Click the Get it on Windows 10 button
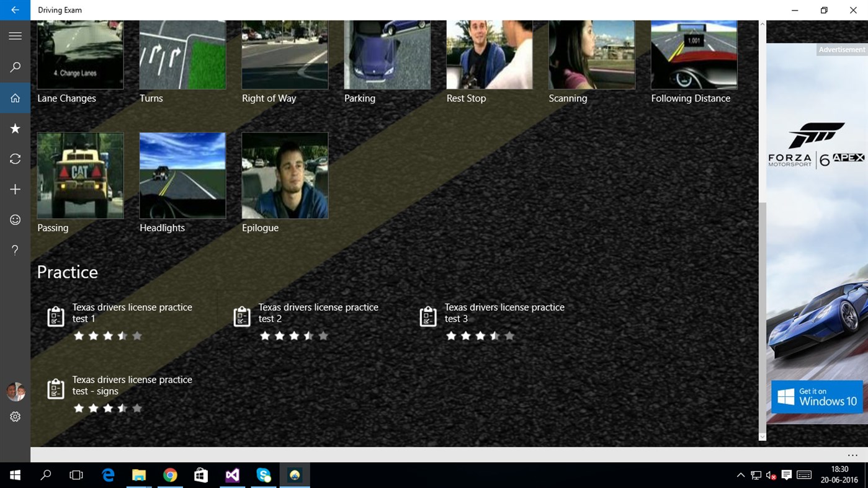The image size is (868, 488). click(x=817, y=397)
